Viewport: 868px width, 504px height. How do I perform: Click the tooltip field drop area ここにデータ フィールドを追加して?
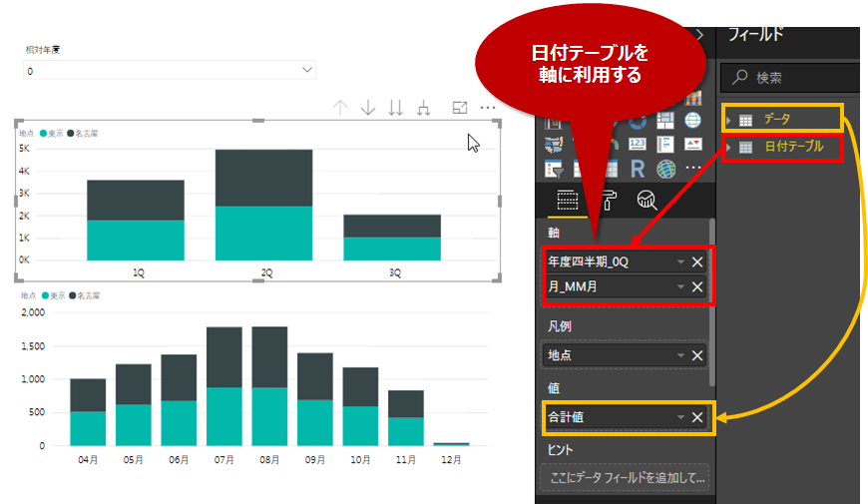click(625, 477)
